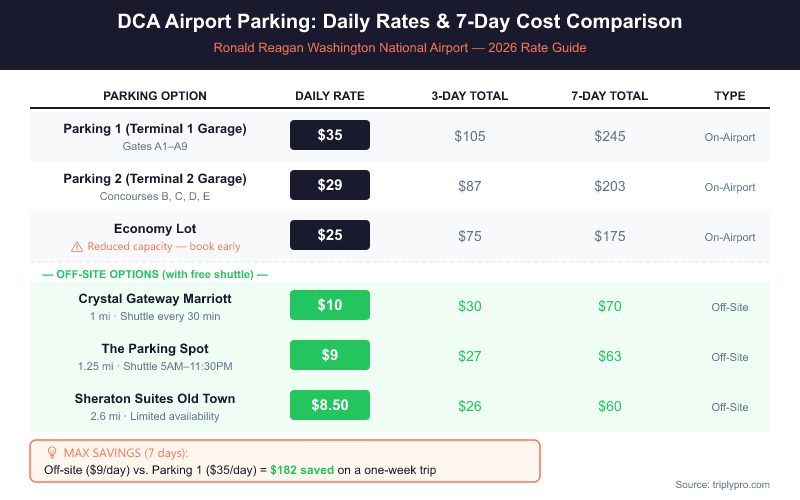Click the warning icon beside Reduced capacity
This screenshot has width=800, height=500.
pyautogui.click(x=77, y=246)
